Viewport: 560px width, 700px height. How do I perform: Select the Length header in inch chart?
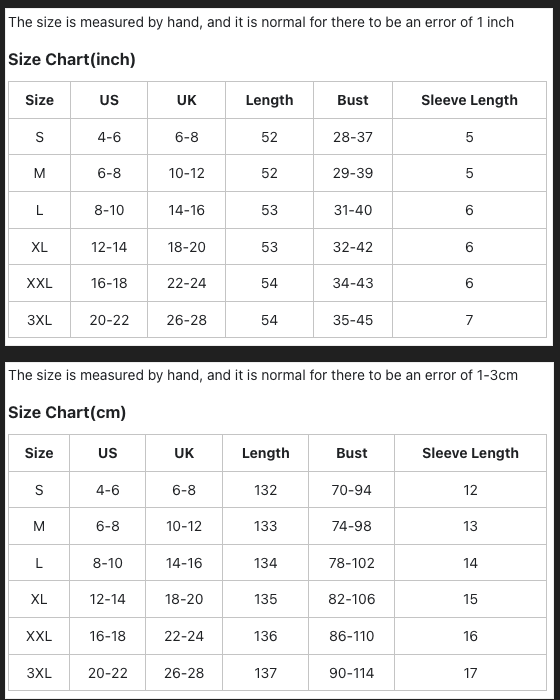pyautogui.click(x=269, y=100)
